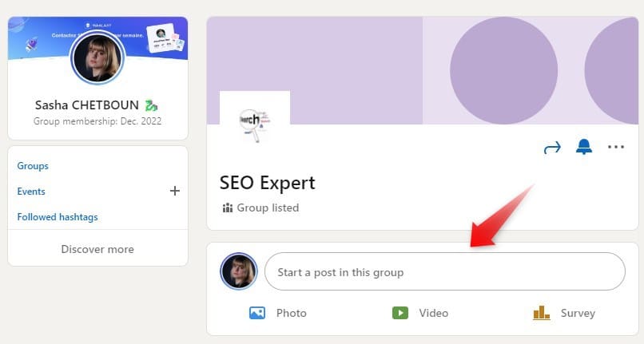Click the plus icon next to Events

[x=174, y=191]
